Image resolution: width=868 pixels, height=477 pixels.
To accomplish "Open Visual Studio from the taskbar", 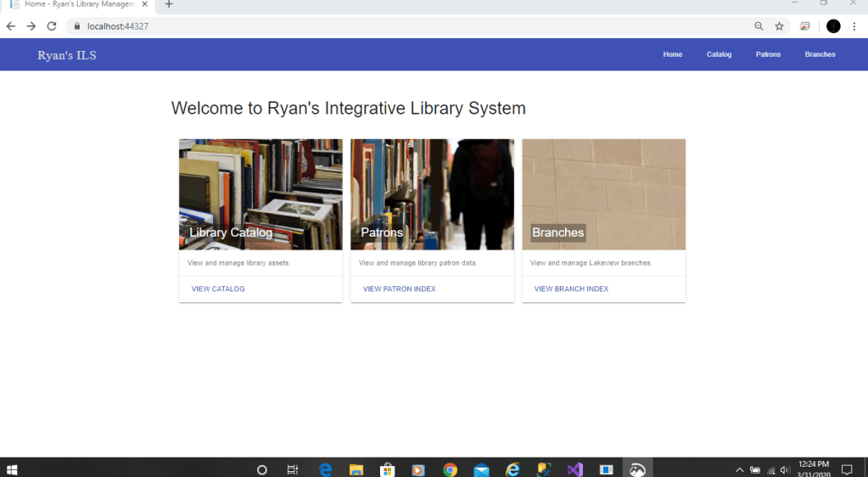I will [x=575, y=469].
